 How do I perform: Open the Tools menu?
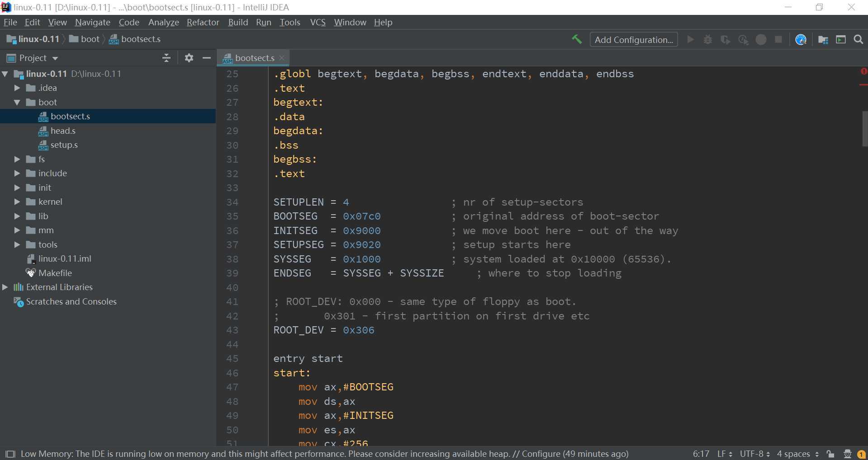[289, 22]
